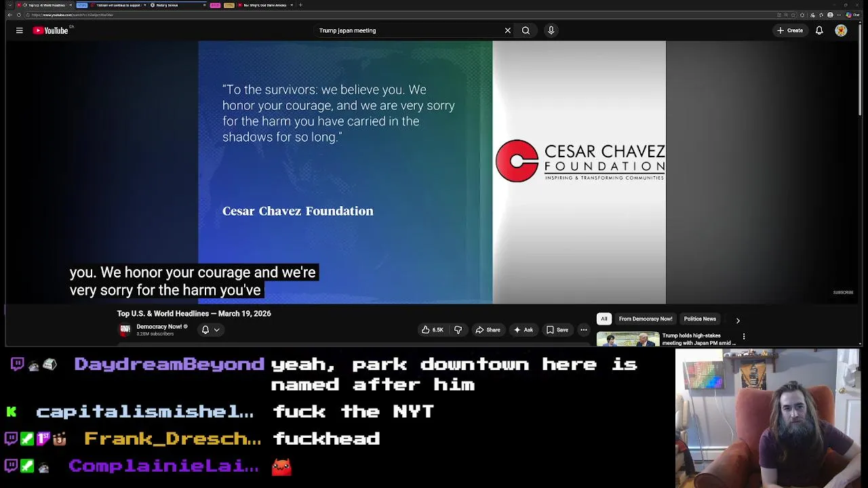Click the browser zoom magnifier icon
This screenshot has height=488, width=868.
pos(786,15)
